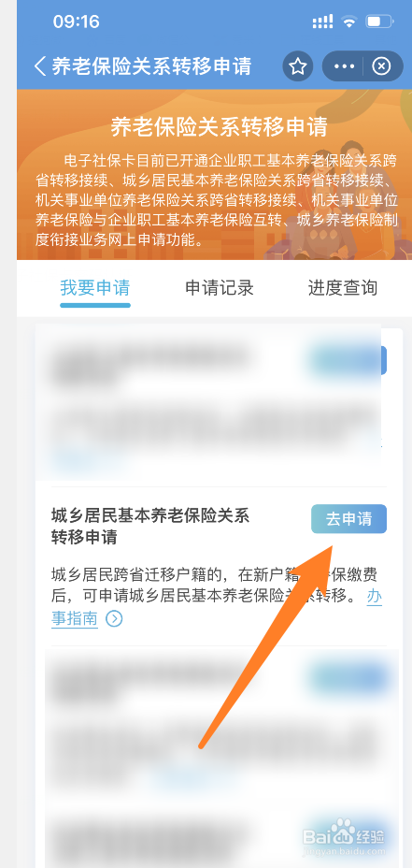The width and height of the screenshot is (412, 868).
Task: Tap the 养老保险关系转移申请 page title in the header
Action: point(151,66)
